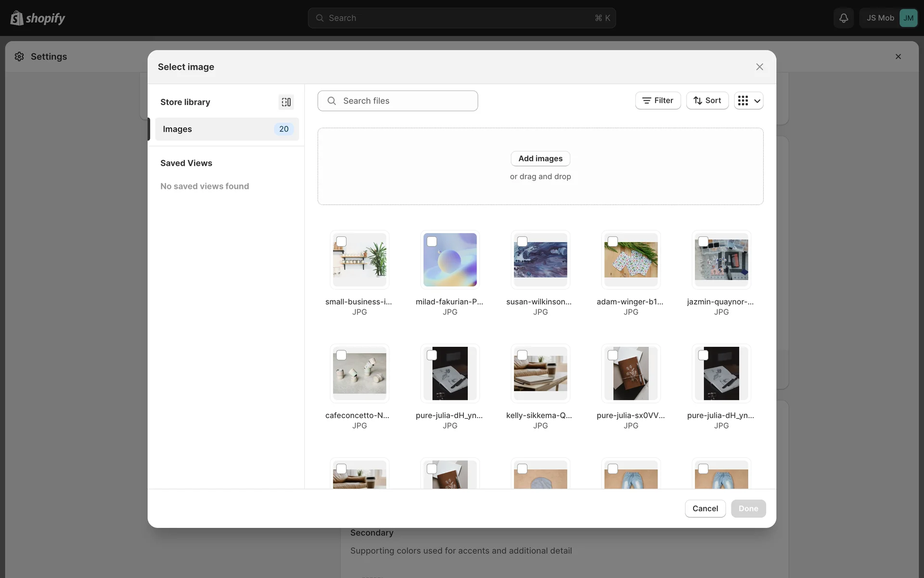
Task: Click the Search files field
Action: pos(398,101)
